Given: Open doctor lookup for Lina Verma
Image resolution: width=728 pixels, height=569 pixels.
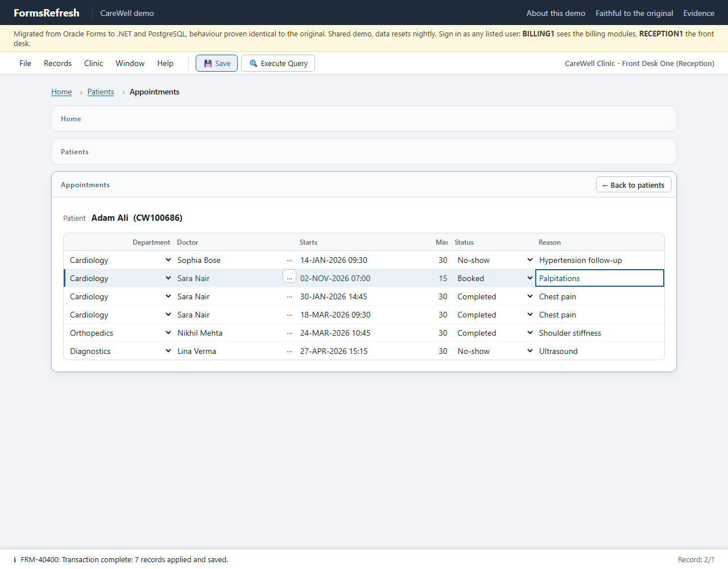Looking at the screenshot, I should [289, 351].
